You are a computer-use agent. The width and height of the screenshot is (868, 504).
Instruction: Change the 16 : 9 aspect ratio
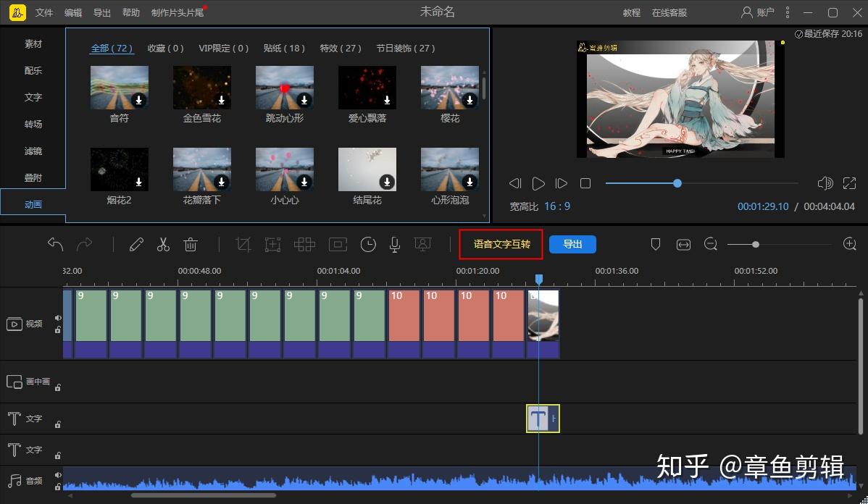click(x=557, y=206)
